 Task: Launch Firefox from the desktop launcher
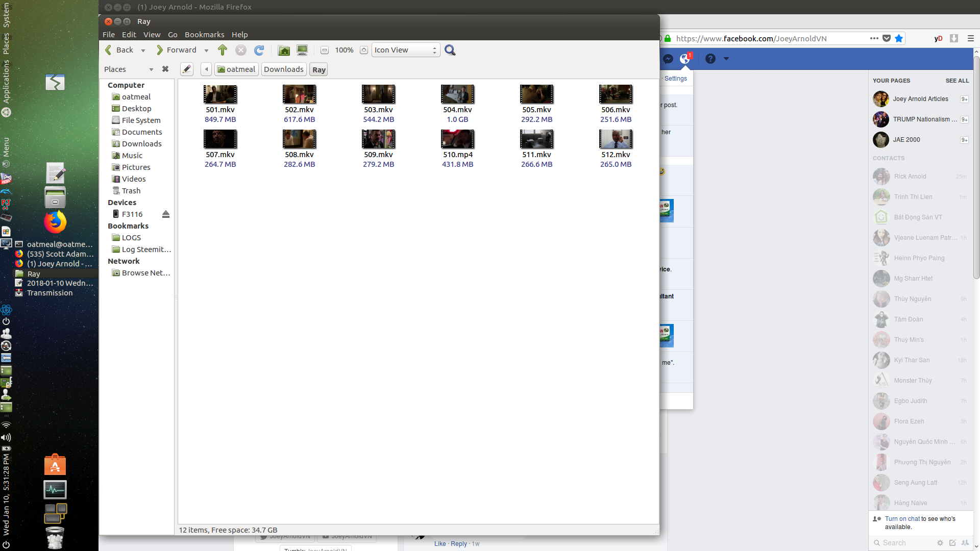55,222
